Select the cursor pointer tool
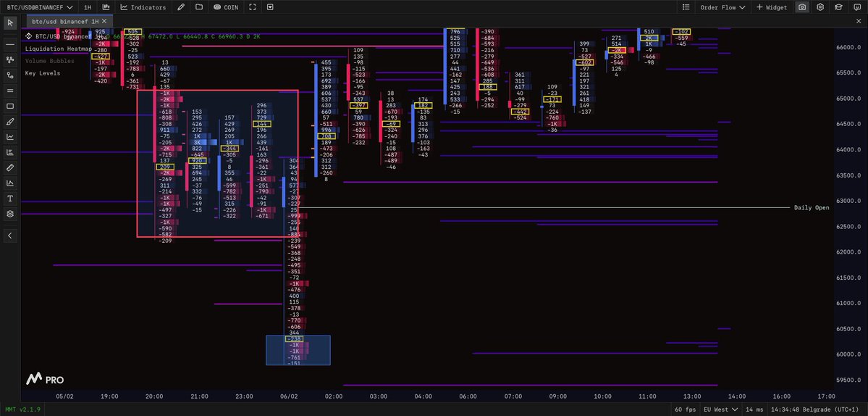This screenshot has width=868, height=416. tap(10, 22)
